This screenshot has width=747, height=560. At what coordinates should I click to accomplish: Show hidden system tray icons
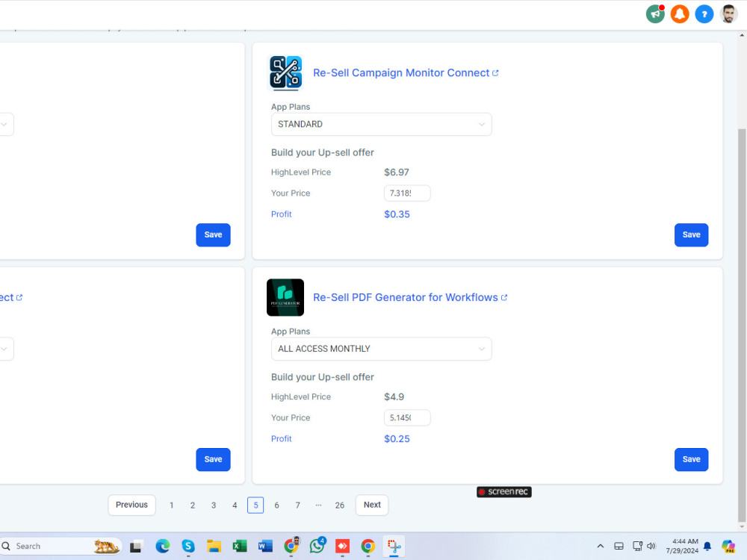601,547
